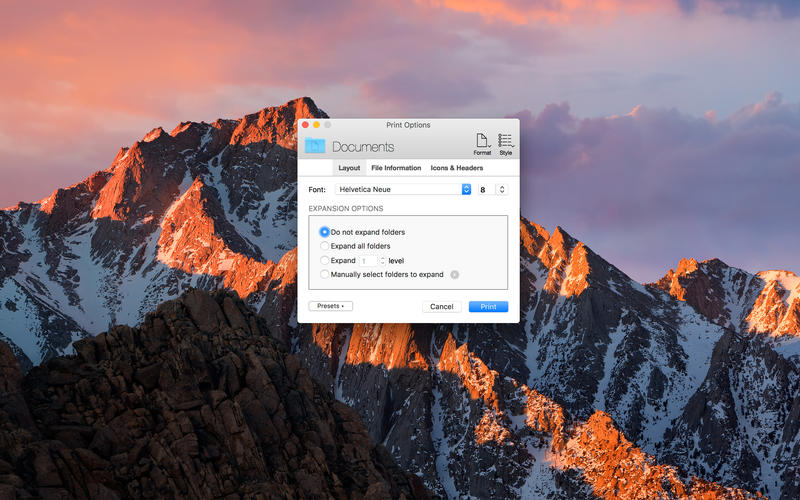Click the EXPANSION OPTIONS heading

(346, 209)
